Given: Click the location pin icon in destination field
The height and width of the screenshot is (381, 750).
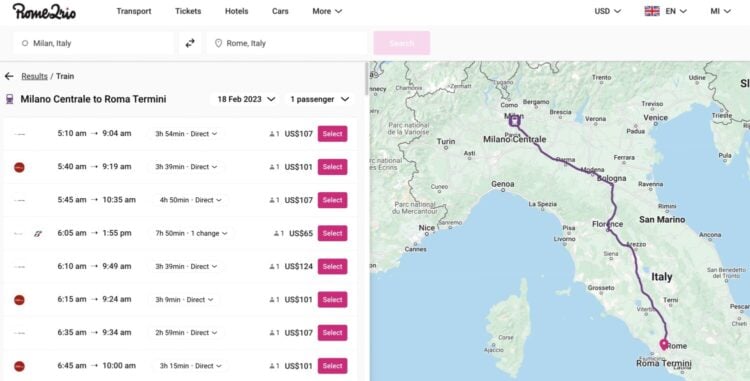Looking at the screenshot, I should click(x=218, y=43).
